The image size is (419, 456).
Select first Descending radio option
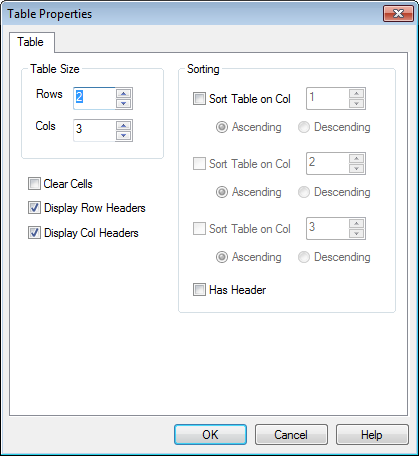[x=304, y=127]
